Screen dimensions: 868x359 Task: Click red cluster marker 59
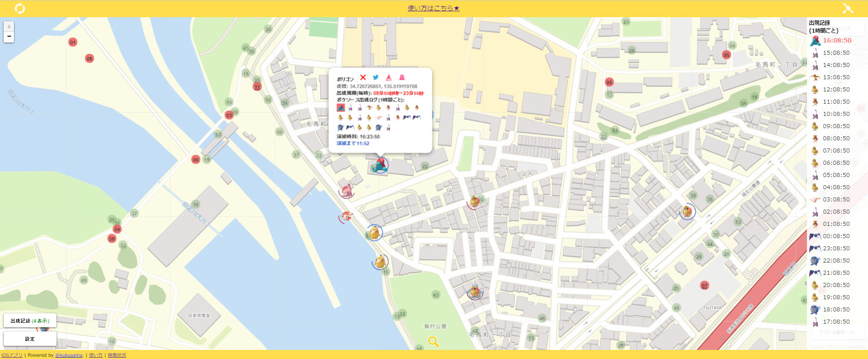coord(117,230)
